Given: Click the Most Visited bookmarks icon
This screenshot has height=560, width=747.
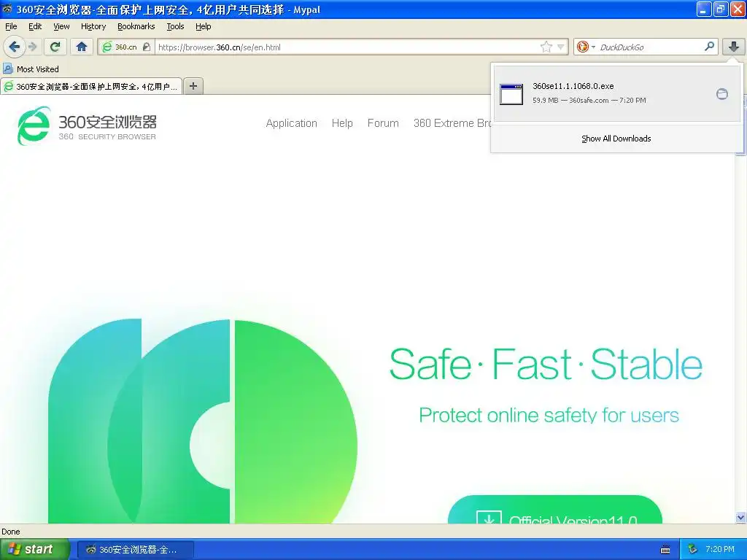Looking at the screenshot, I should (x=7, y=69).
